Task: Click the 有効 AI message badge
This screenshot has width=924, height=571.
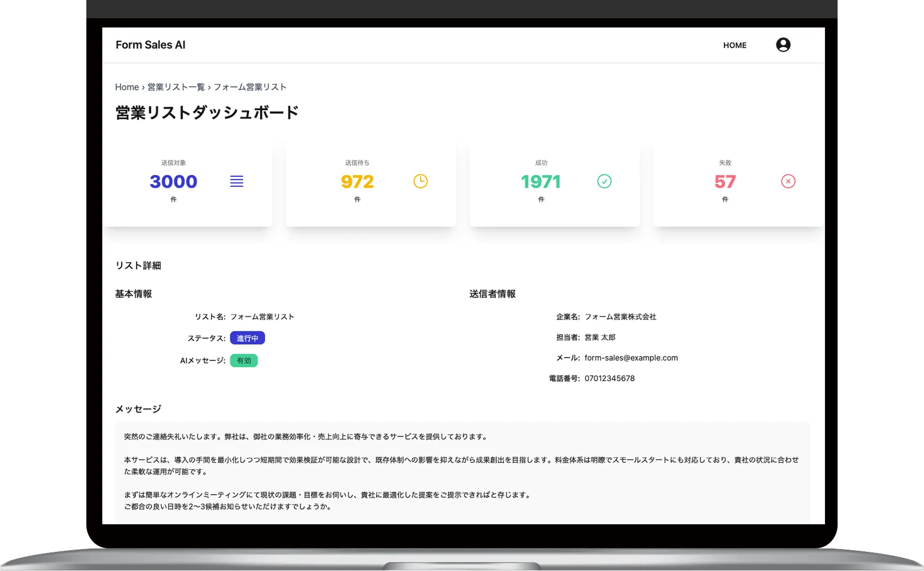Action: coord(244,361)
